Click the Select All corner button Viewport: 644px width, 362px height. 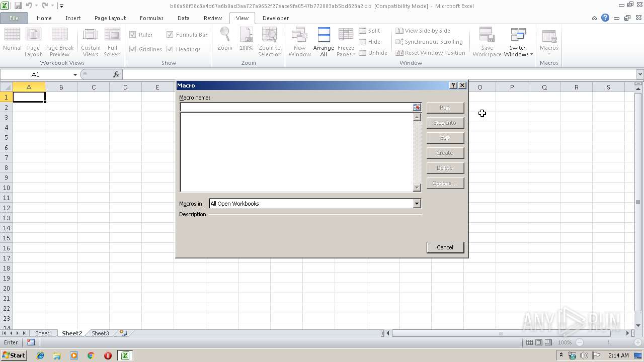click(x=6, y=87)
